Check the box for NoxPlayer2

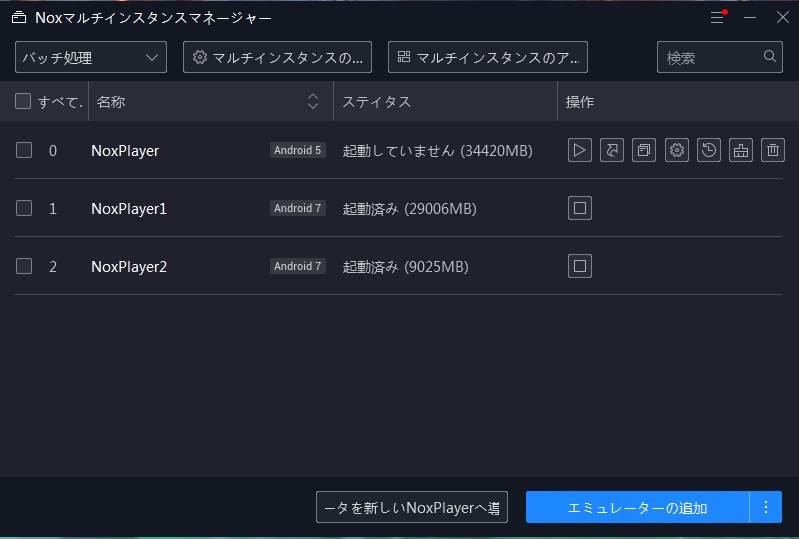(24, 266)
